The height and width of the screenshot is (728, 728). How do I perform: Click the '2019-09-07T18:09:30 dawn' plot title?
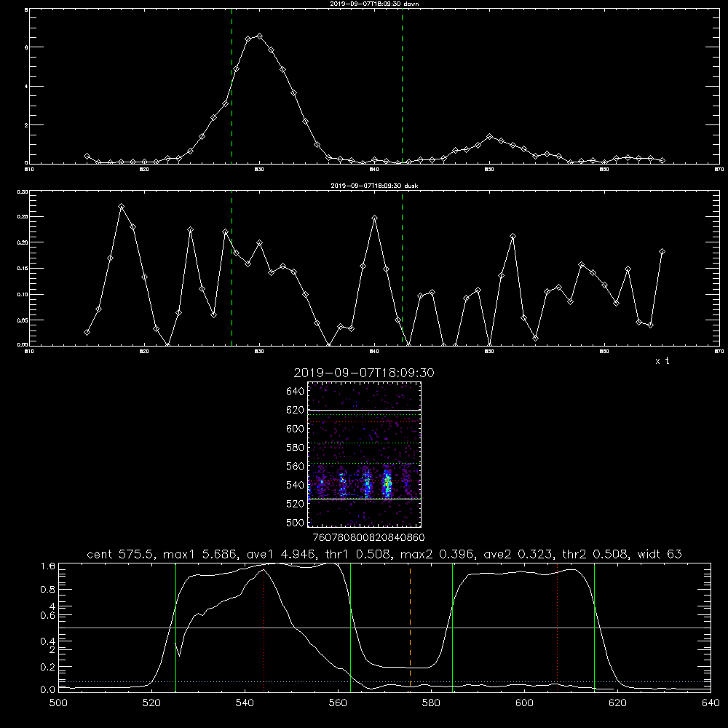click(x=374, y=4)
